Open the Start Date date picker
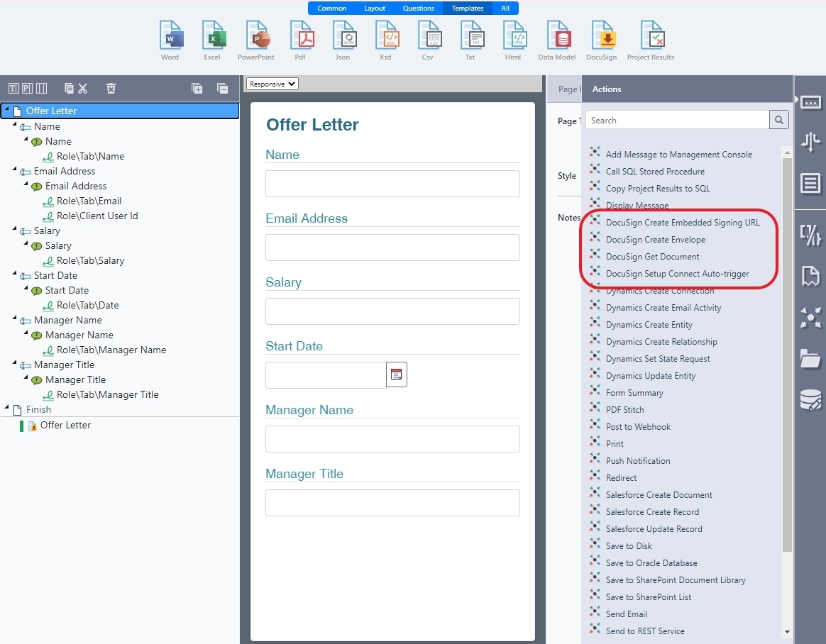826x644 pixels. [x=396, y=374]
